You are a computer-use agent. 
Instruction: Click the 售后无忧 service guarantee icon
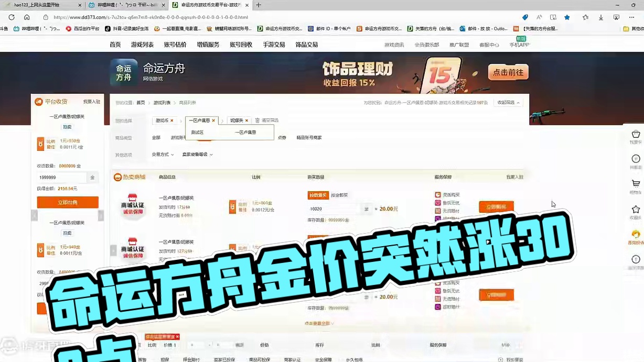[438, 203]
